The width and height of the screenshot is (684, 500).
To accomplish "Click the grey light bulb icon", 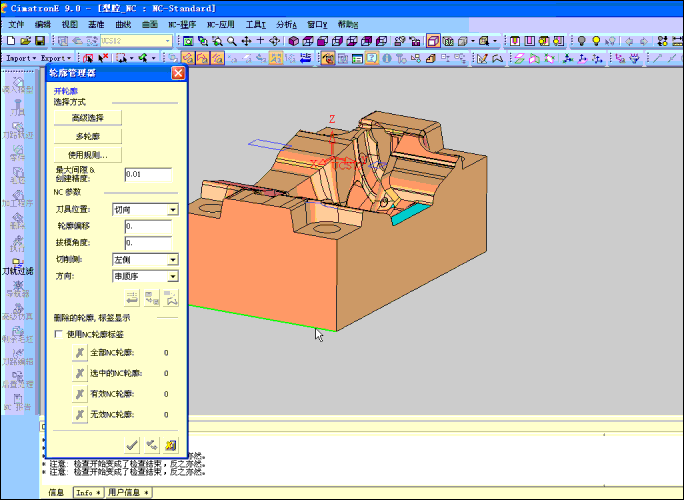I will 581,41.
